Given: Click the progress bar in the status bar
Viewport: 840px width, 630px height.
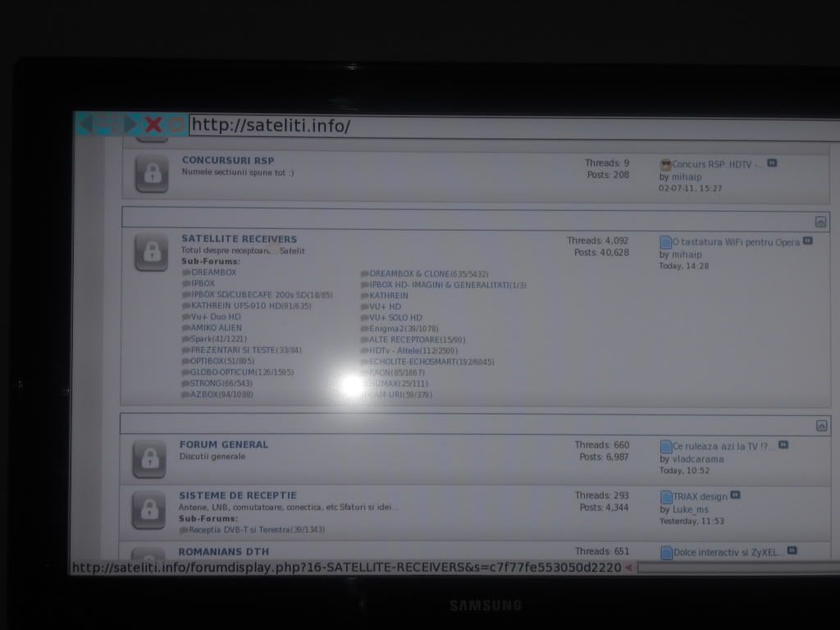Looking at the screenshot, I should [738, 567].
